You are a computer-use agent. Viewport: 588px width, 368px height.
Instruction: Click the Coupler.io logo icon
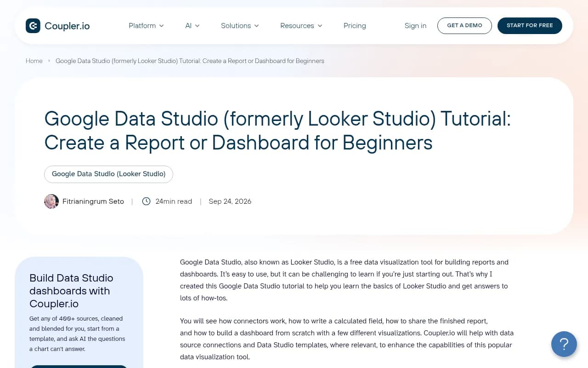[x=33, y=26]
